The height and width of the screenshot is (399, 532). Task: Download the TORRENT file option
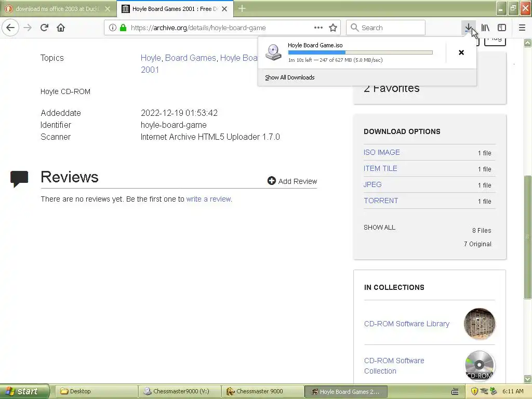pos(381,201)
